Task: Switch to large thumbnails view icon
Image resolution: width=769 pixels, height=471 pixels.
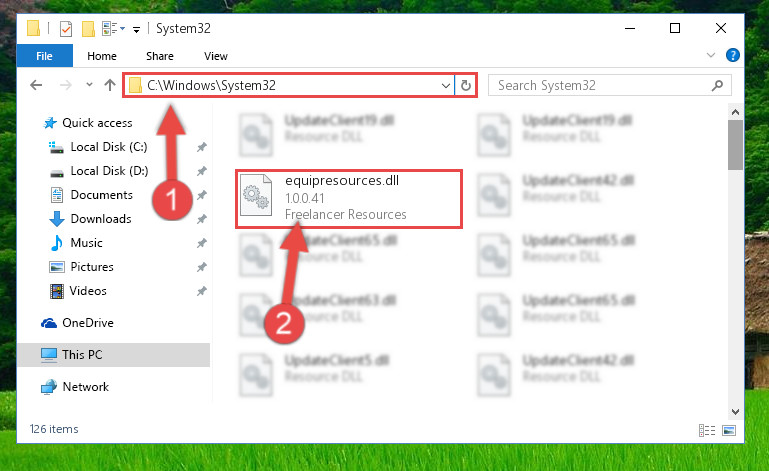Action: (x=729, y=430)
